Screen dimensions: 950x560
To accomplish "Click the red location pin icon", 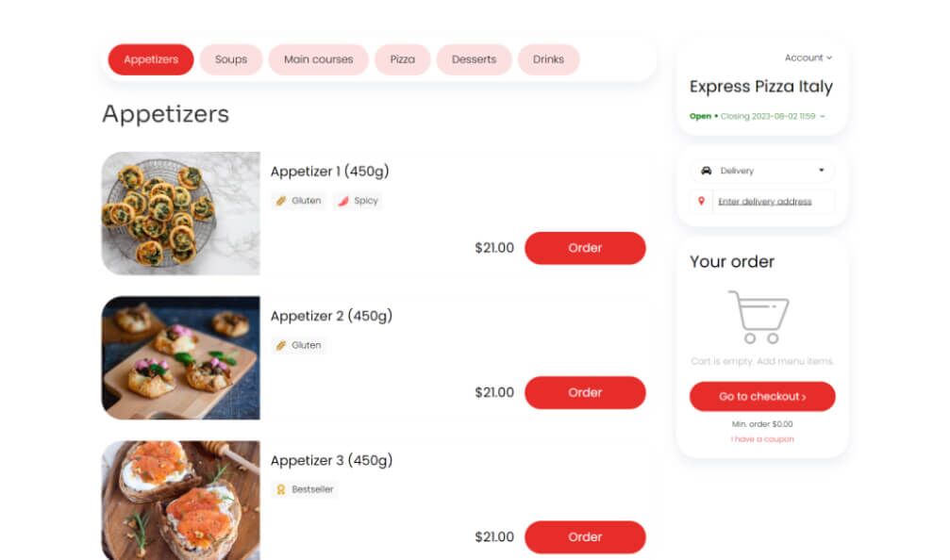I will coord(699,200).
